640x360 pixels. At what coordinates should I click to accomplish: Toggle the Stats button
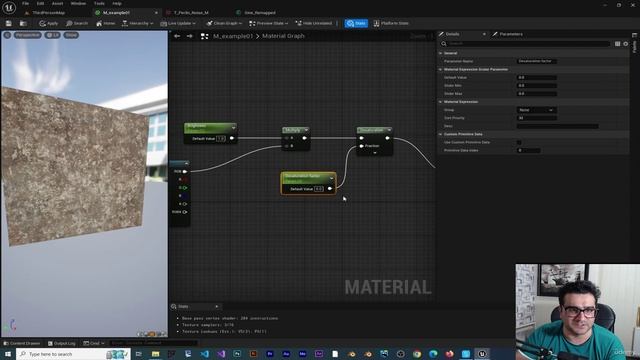pos(356,23)
